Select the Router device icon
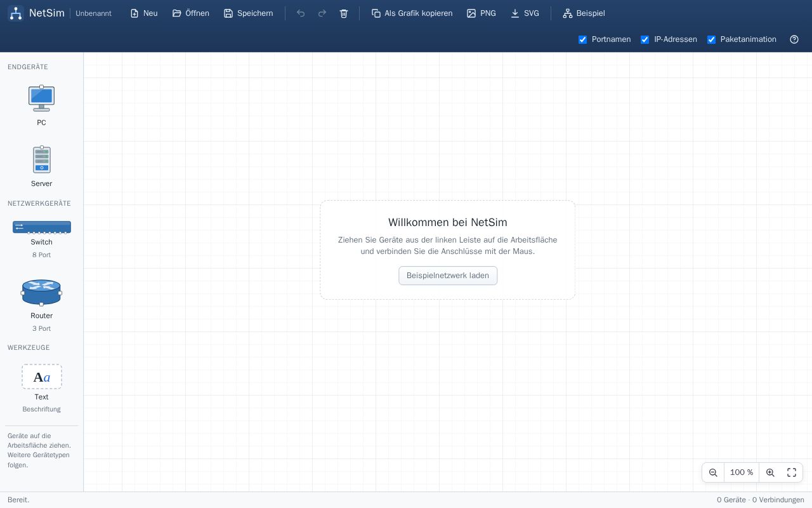 41,293
